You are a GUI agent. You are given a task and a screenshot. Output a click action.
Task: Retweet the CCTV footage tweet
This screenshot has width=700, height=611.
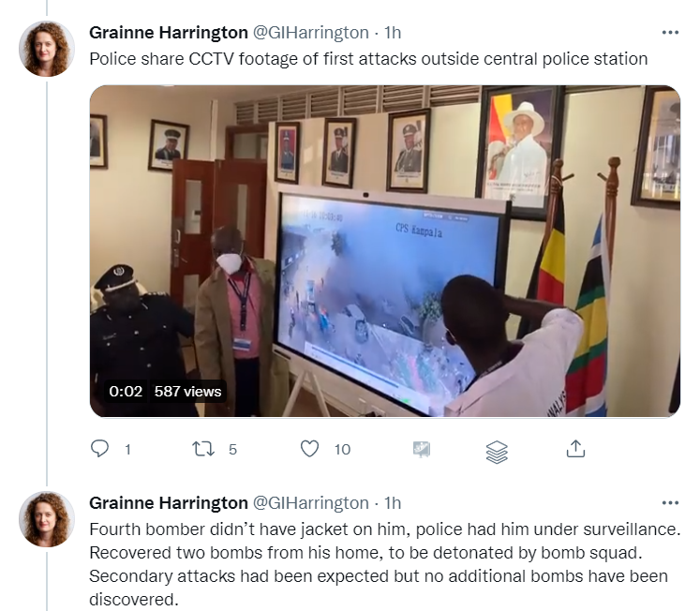[203, 449]
